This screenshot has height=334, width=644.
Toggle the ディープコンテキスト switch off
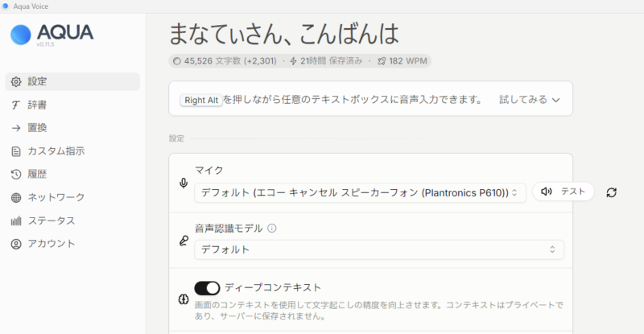coord(208,288)
